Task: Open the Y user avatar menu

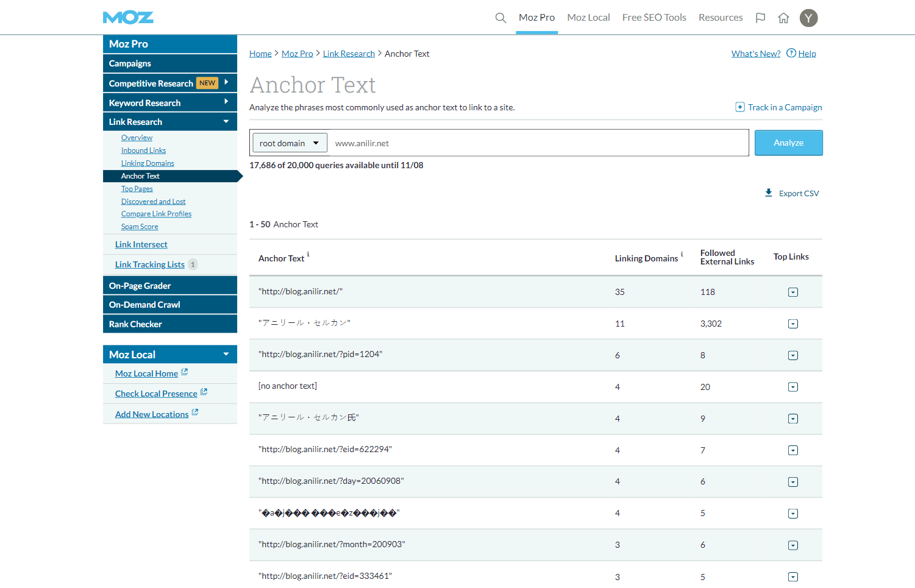Action: (x=808, y=18)
